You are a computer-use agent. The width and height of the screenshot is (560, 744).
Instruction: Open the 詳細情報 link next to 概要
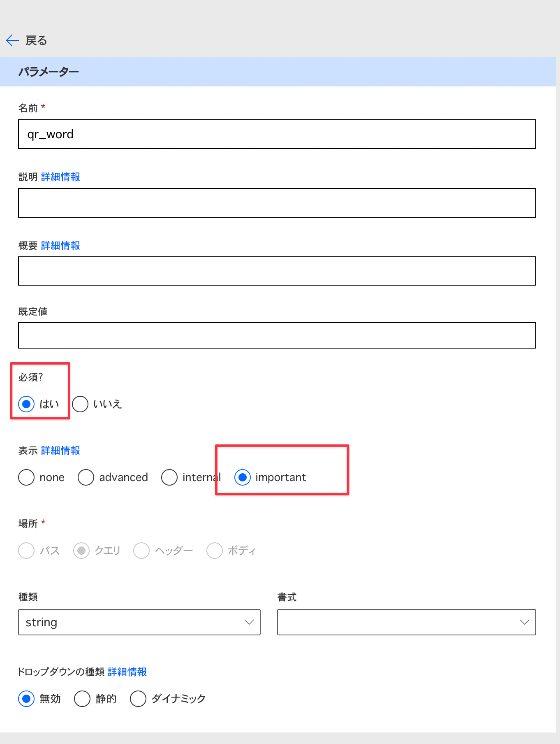point(60,246)
